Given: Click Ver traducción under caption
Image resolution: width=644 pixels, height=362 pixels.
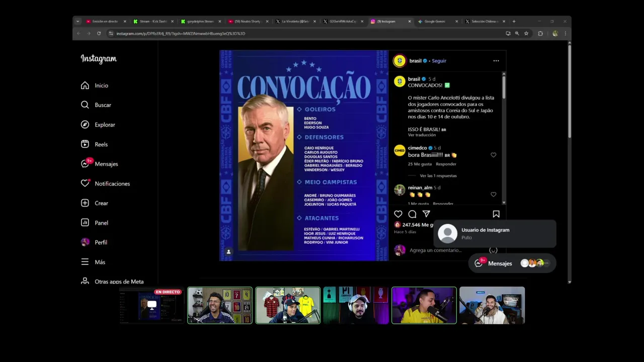Looking at the screenshot, I should pos(422,135).
